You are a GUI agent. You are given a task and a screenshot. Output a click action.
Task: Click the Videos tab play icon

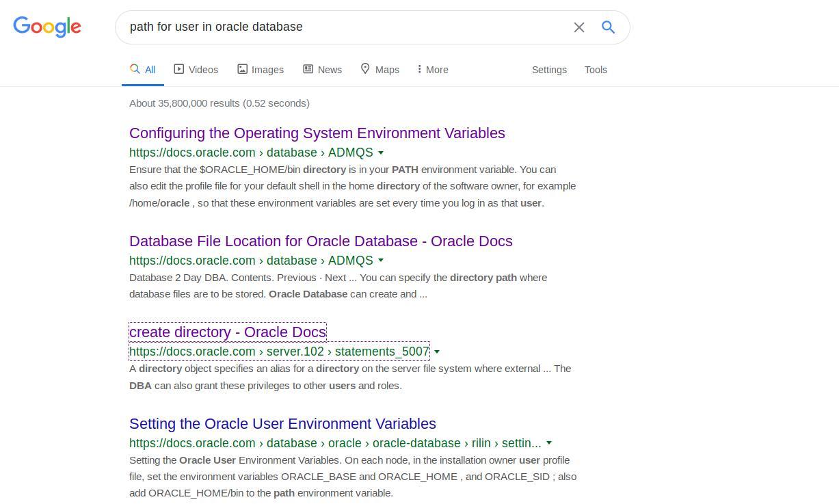(x=179, y=69)
